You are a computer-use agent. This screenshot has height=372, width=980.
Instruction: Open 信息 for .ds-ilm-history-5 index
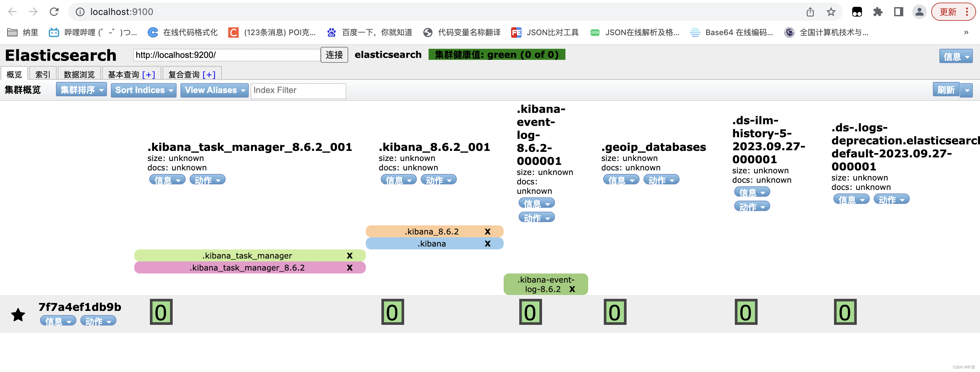point(752,192)
